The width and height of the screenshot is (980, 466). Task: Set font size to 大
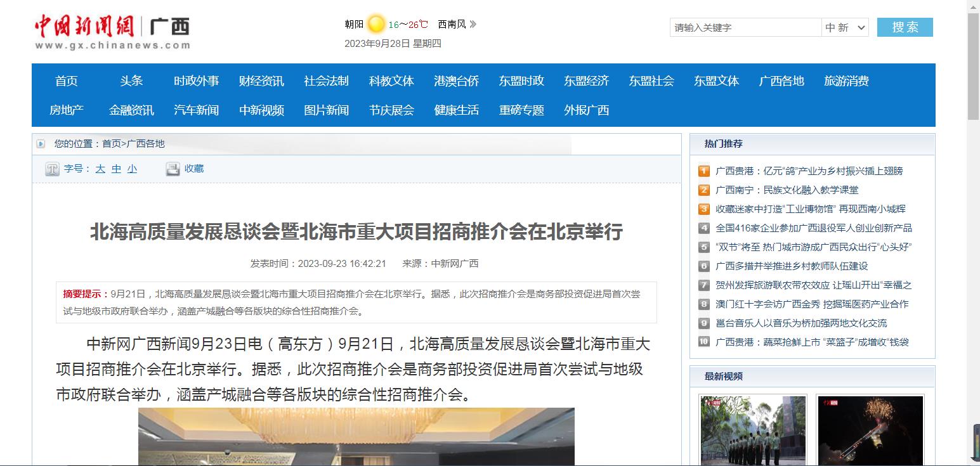(x=100, y=169)
